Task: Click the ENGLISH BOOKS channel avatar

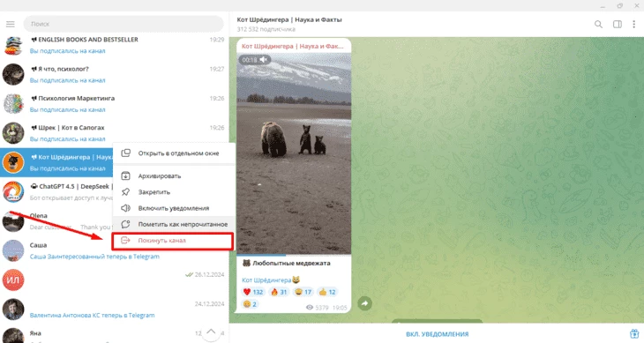Action: click(x=13, y=45)
